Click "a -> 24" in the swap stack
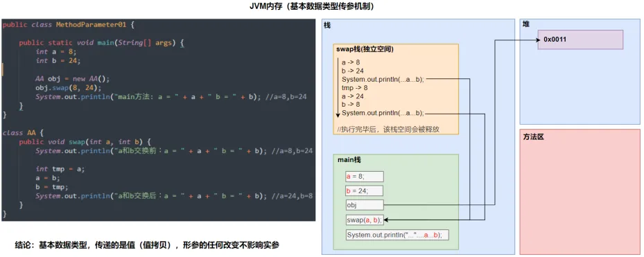 353,96
